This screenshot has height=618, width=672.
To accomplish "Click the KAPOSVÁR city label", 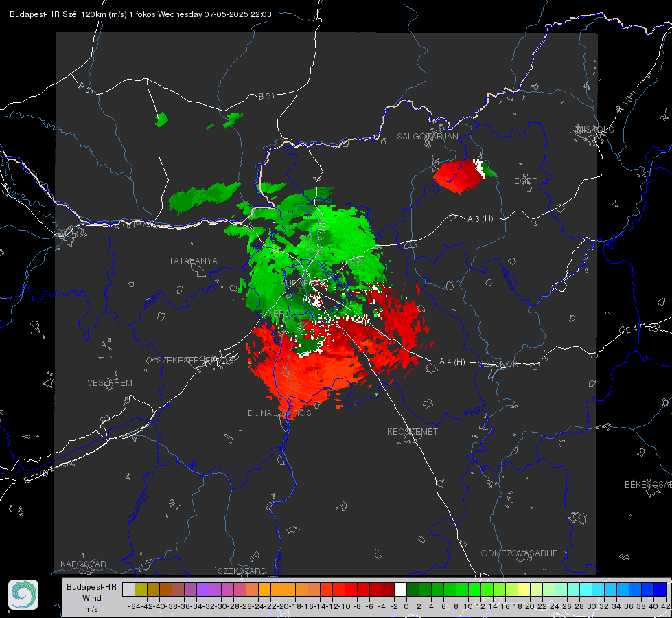I will pos(83,564).
